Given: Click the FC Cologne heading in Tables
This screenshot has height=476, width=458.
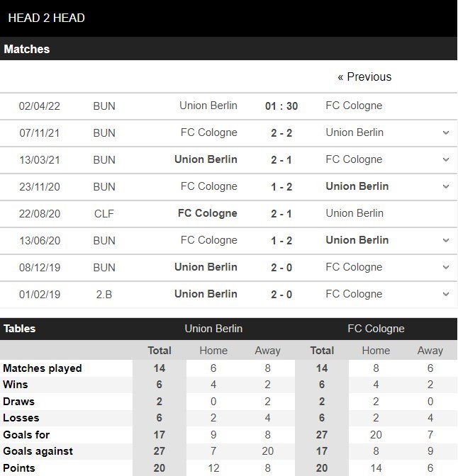Looking at the screenshot, I should (376, 329).
